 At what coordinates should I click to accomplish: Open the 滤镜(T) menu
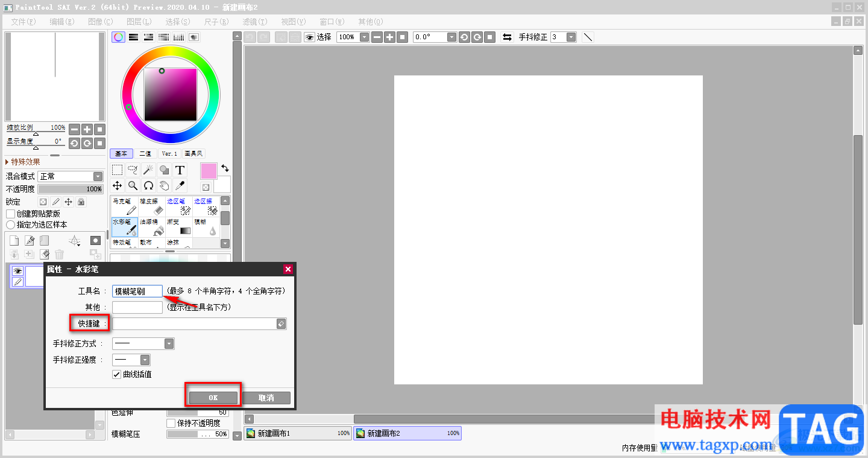pyautogui.click(x=255, y=21)
